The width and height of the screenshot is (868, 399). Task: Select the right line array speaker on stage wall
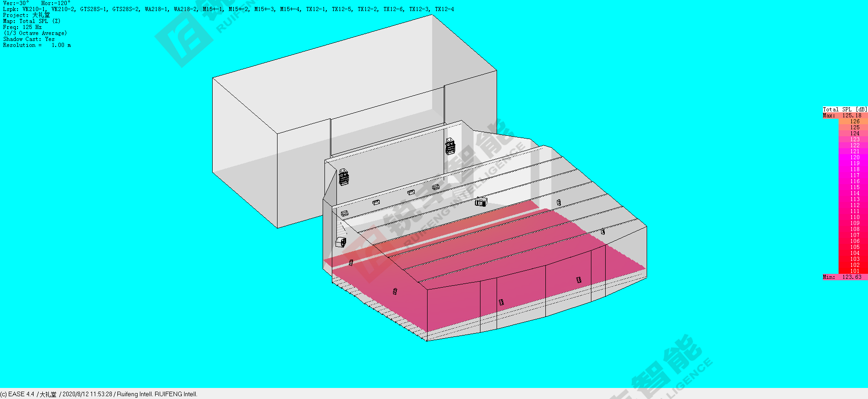[450, 146]
